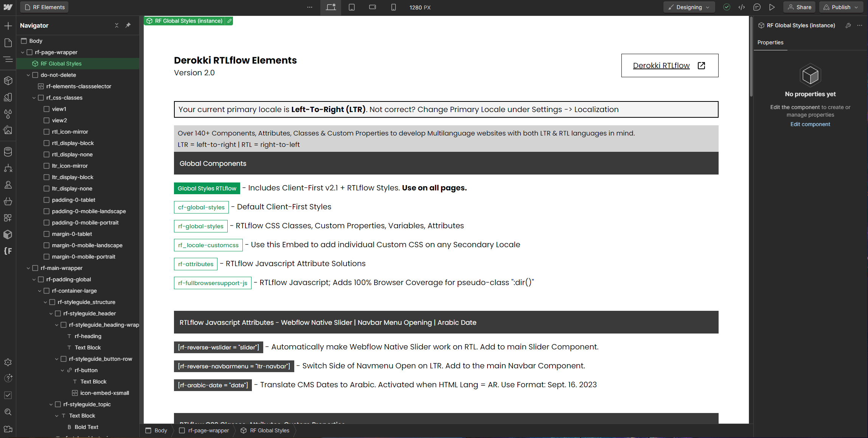The height and width of the screenshot is (438, 868).
Task: Select the rtl_icon-mirror row in Navigator
Action: [78, 132]
